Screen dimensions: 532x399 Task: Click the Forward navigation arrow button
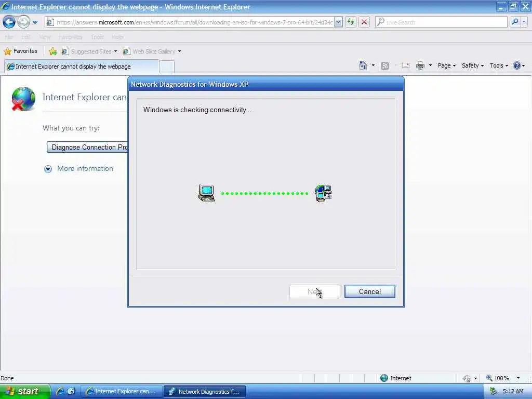point(23,22)
